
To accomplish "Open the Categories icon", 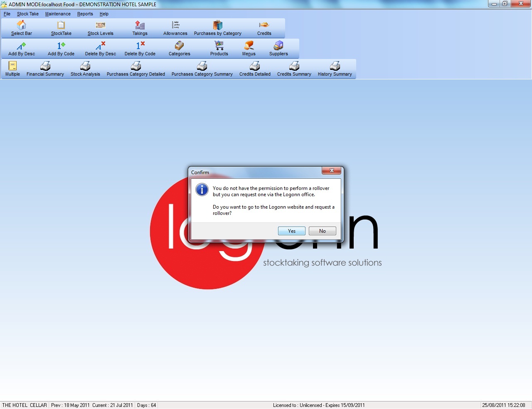I will 180,49.
